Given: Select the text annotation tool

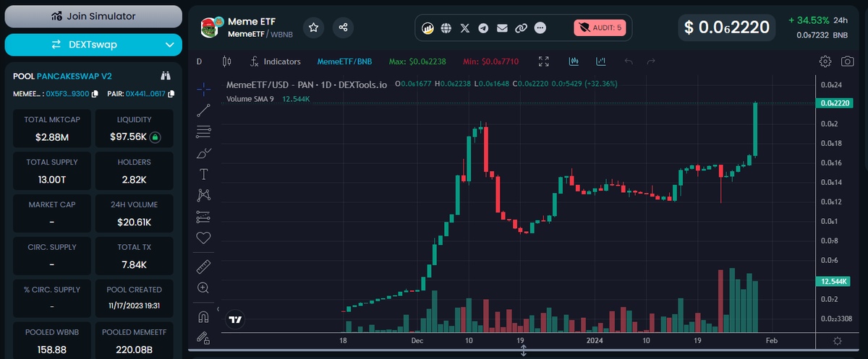Looking at the screenshot, I should (x=204, y=174).
